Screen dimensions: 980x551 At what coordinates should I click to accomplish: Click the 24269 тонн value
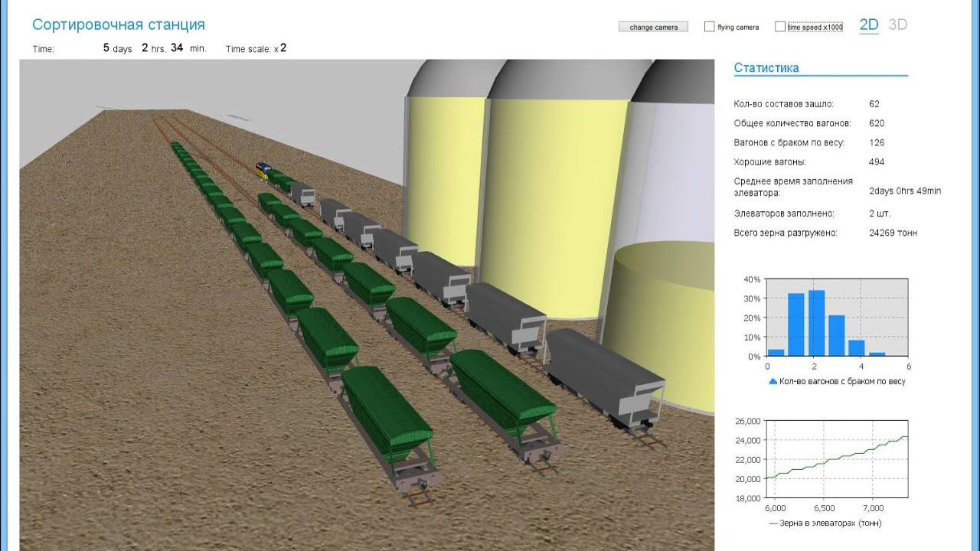(x=893, y=233)
